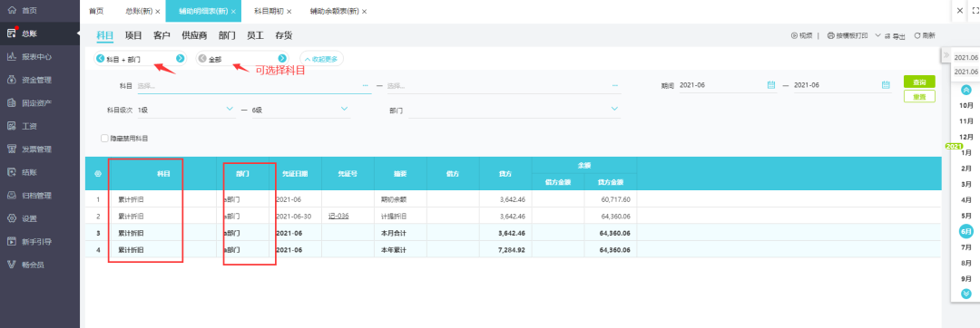This screenshot has width=980, height=328.
Task: Close the 辅助余额表(新) tab
Action: coord(365,11)
